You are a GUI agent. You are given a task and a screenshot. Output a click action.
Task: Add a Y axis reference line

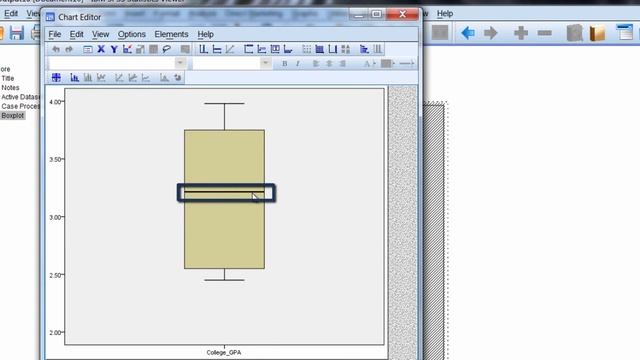(x=217, y=49)
